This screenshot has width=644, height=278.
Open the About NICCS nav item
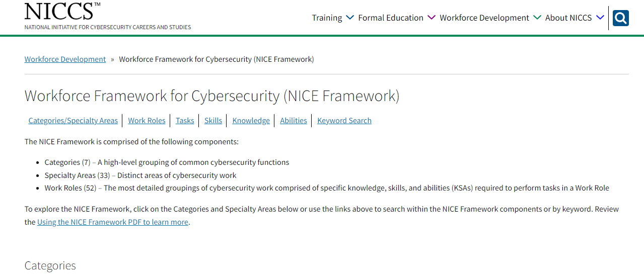568,18
